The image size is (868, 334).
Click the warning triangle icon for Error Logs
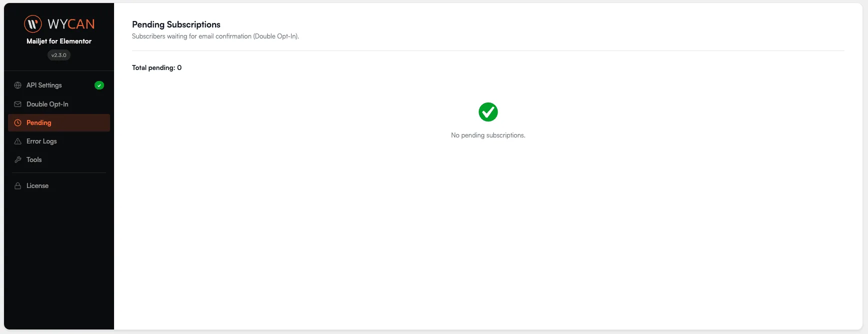(x=18, y=141)
